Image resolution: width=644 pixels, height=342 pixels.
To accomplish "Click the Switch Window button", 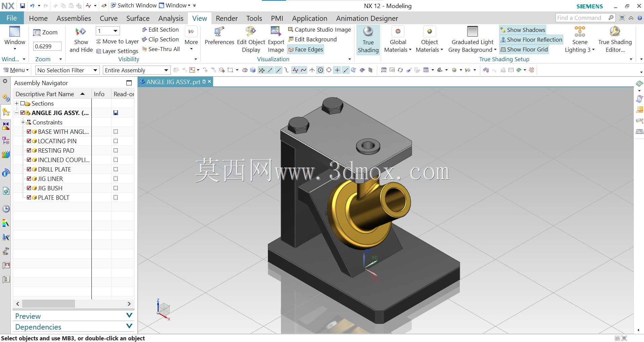I will click(134, 5).
